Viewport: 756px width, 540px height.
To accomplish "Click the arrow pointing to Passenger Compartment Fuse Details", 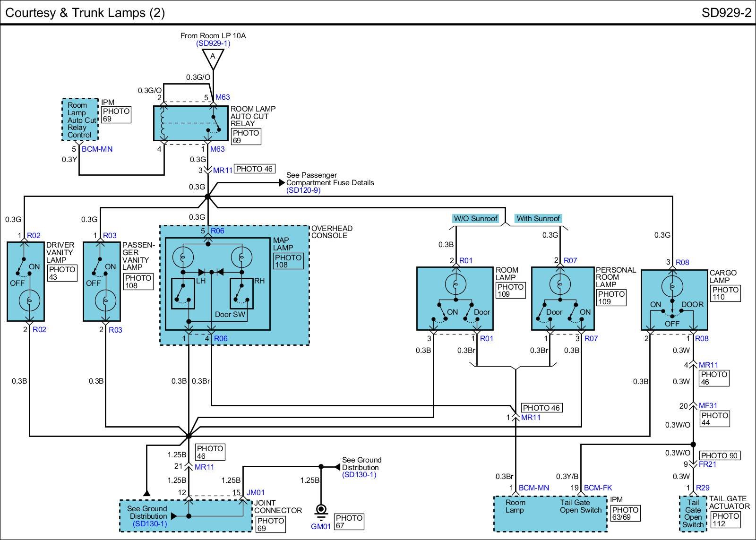I will pos(282,182).
